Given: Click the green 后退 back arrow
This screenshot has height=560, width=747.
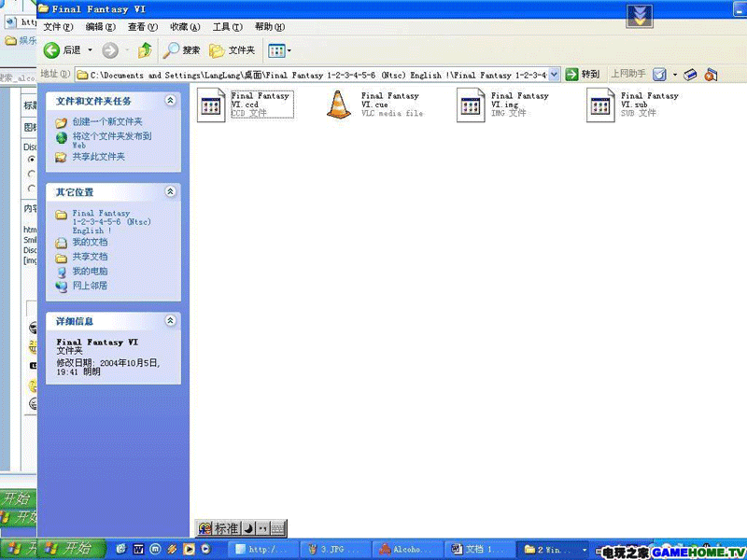Looking at the screenshot, I should click(x=51, y=50).
